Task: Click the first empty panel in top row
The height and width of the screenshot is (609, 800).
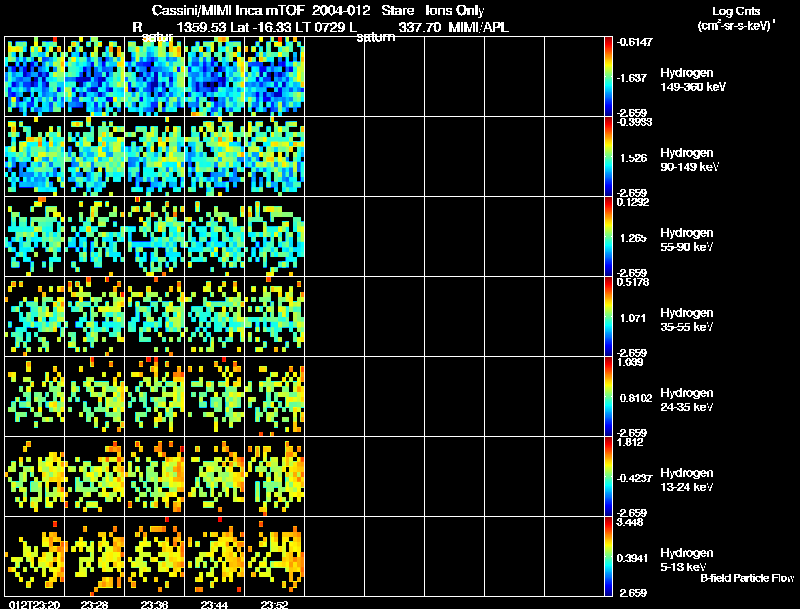Action: pyautogui.click(x=334, y=77)
